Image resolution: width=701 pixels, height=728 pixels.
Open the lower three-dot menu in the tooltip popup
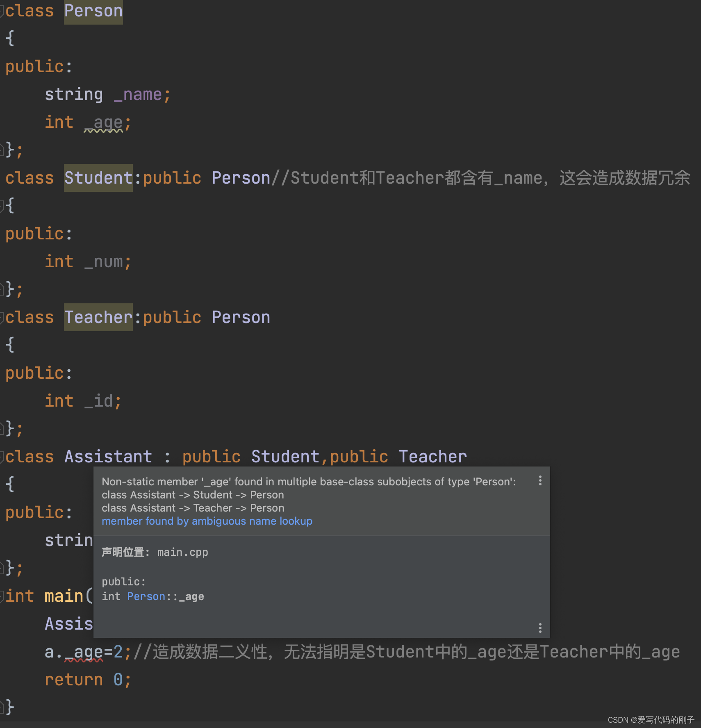coord(540,628)
